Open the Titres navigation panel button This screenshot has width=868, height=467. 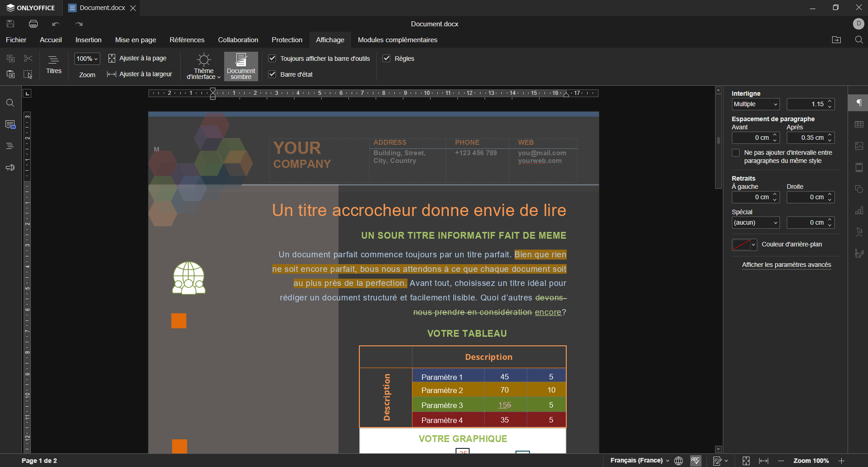tap(54, 65)
